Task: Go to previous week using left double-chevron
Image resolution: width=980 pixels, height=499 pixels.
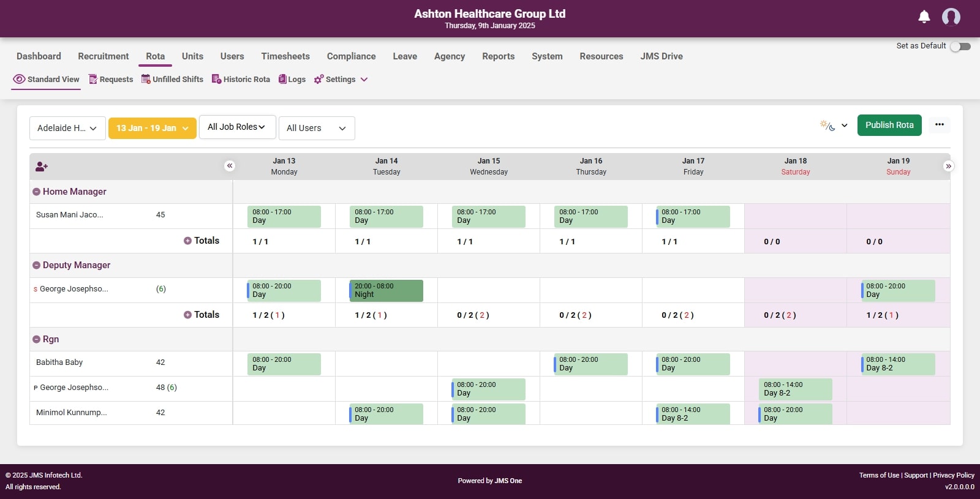Action: (230, 166)
